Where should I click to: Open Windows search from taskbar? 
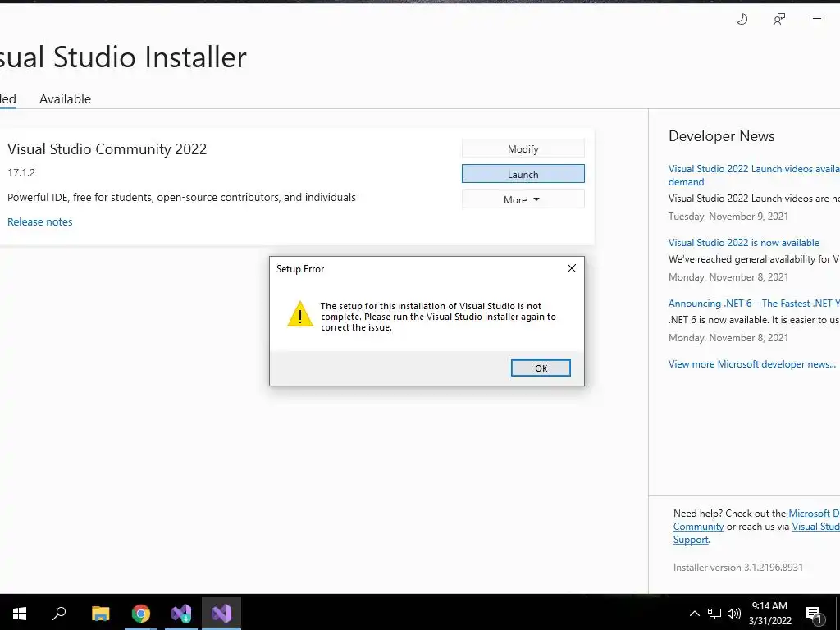59,613
